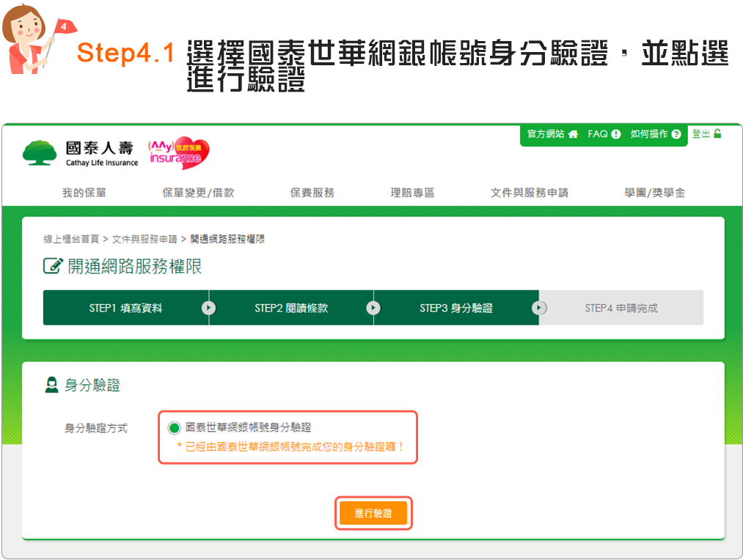Click the arrow icon after STEP2

coord(374,308)
